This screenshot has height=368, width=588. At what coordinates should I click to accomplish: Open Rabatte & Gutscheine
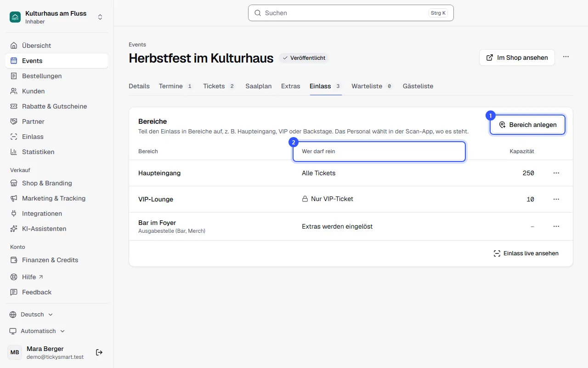[57, 106]
